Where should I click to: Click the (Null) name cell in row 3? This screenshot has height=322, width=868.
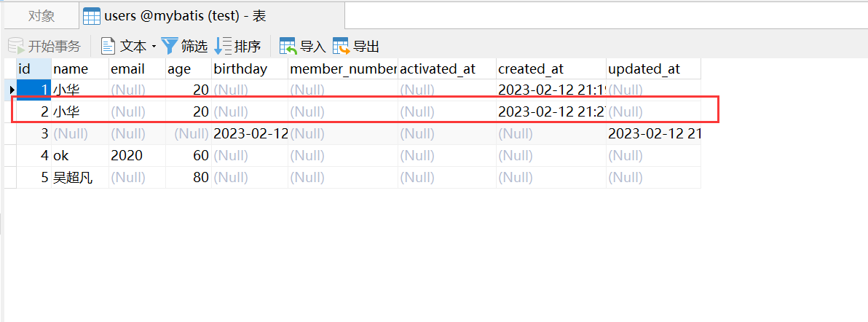click(x=79, y=133)
